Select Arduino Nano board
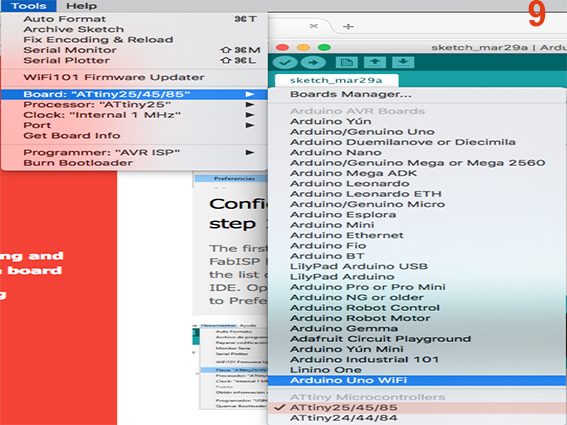The image size is (567, 425). point(417,153)
